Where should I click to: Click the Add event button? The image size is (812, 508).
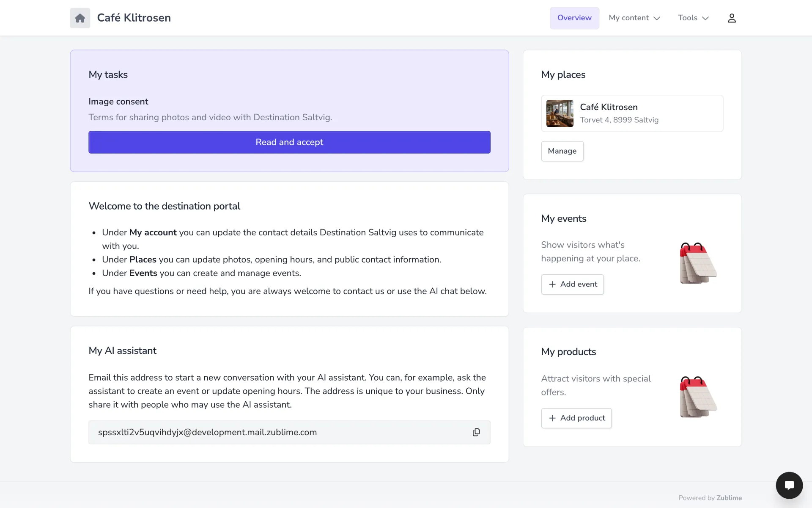coord(572,284)
